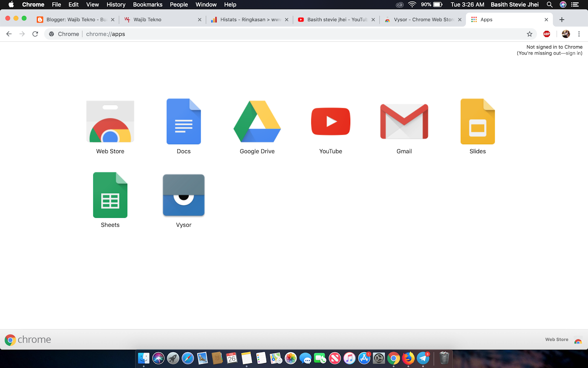Open the History menu

(116, 4)
